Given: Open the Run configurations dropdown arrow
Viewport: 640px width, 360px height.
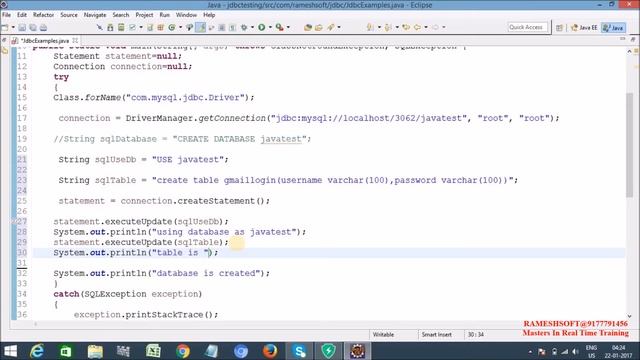Looking at the screenshot, I should pyautogui.click(x=270, y=27).
